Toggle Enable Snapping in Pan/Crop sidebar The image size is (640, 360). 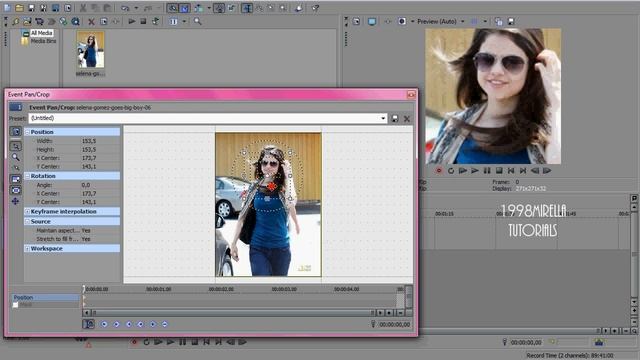pos(16,168)
